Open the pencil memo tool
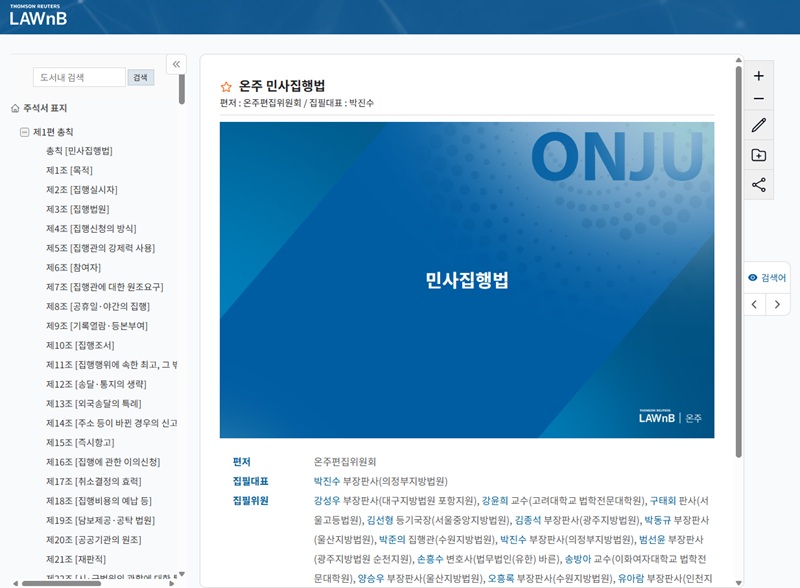Viewport: 800px width, 588px height. [x=759, y=125]
